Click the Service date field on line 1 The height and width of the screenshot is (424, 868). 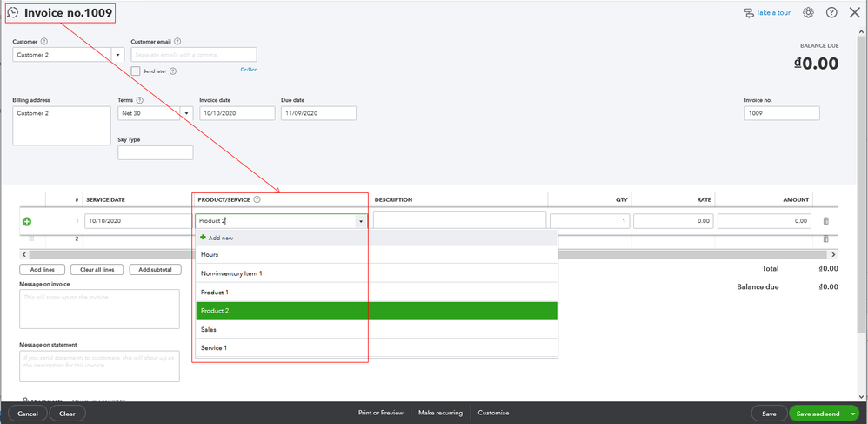tap(138, 221)
